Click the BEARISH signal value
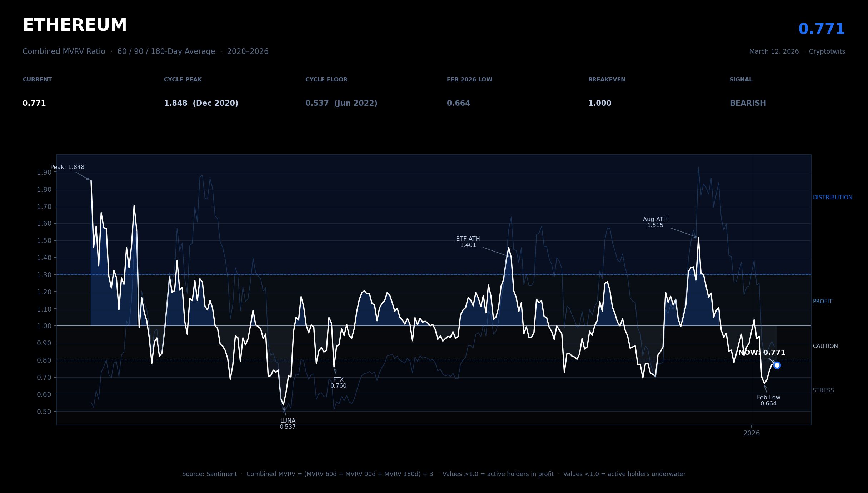The image size is (868, 493). pos(748,103)
